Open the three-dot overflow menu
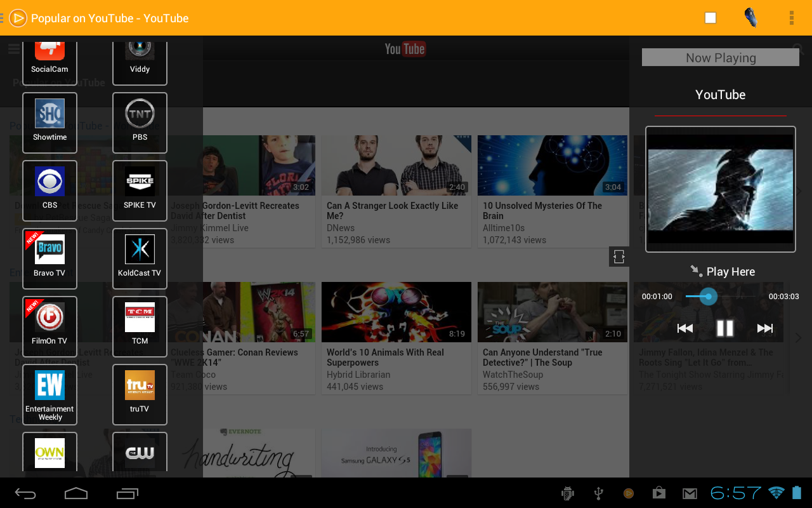 792,18
